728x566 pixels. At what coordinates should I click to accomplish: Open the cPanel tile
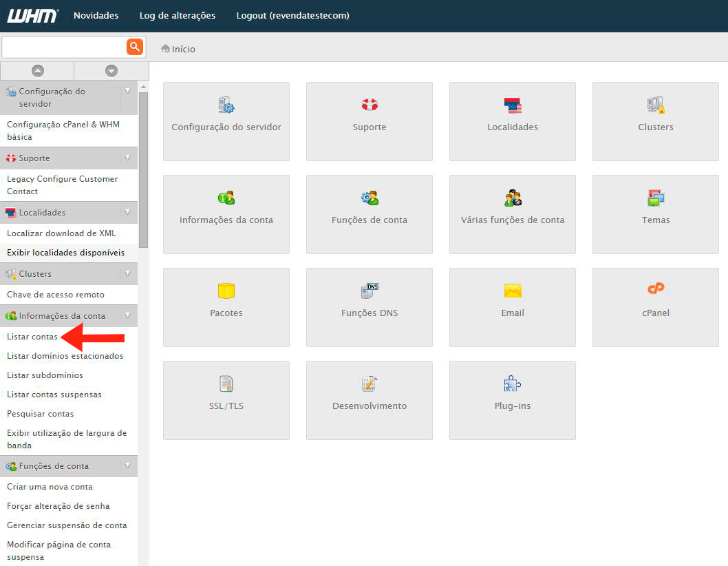[x=656, y=307]
